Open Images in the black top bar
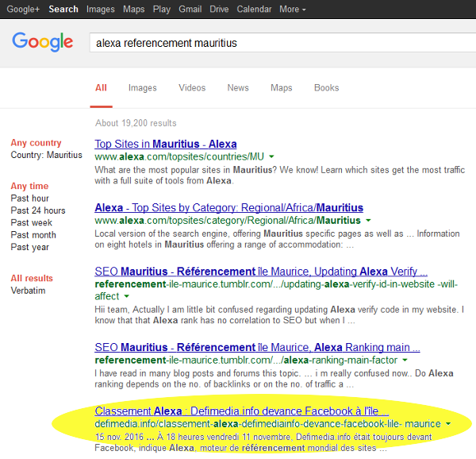Image resolution: width=476 pixels, height=459 pixels. [x=101, y=9]
